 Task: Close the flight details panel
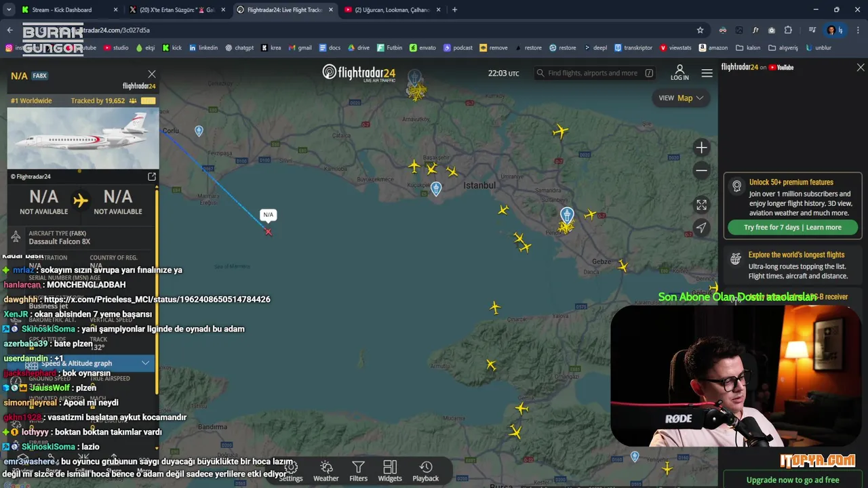tap(152, 74)
